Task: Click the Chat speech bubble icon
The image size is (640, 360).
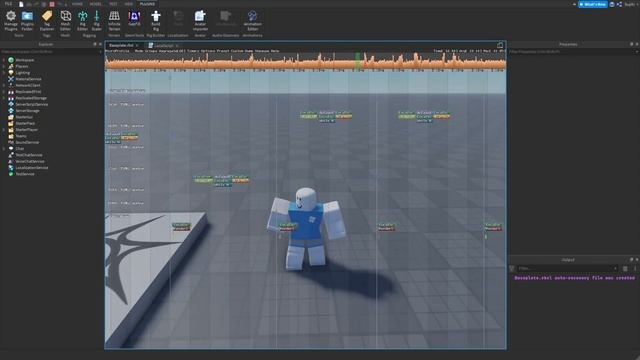Action: (11, 149)
